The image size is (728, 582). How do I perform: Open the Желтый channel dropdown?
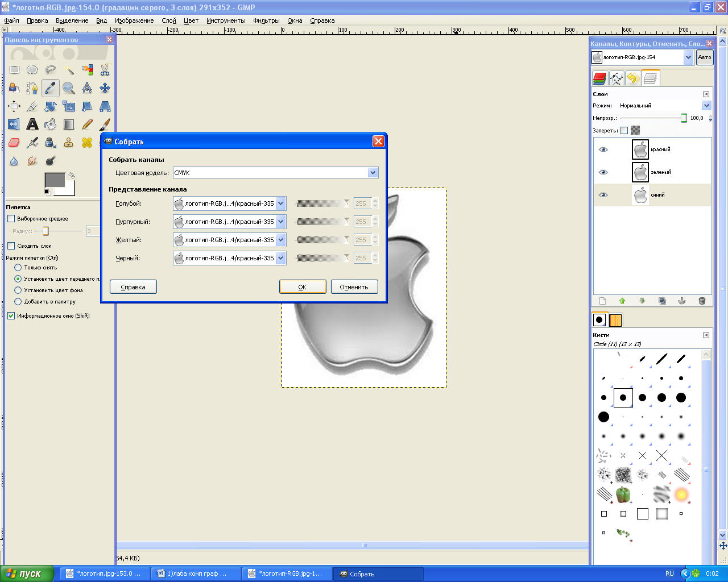pyautogui.click(x=230, y=240)
